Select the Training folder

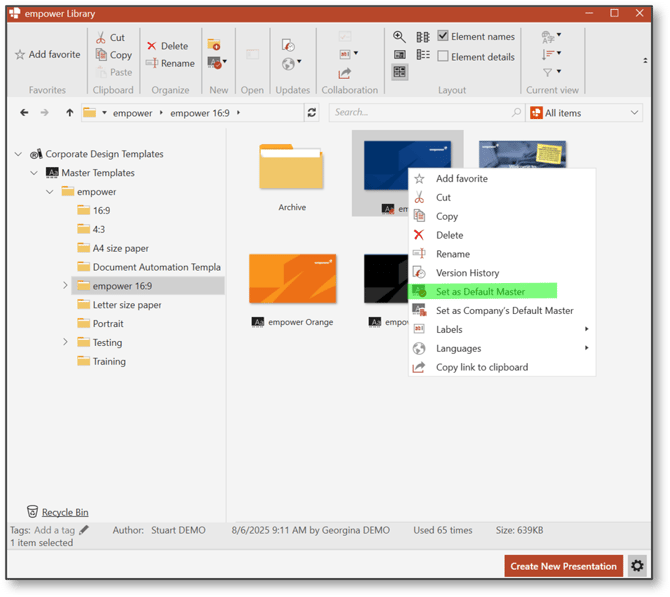pyautogui.click(x=102, y=361)
